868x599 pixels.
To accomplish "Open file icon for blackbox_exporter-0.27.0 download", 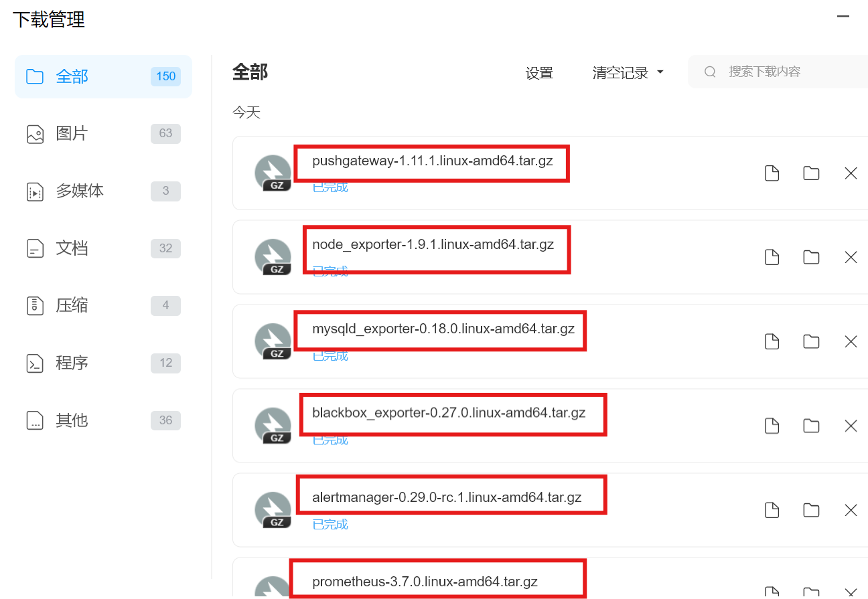I will 772,426.
